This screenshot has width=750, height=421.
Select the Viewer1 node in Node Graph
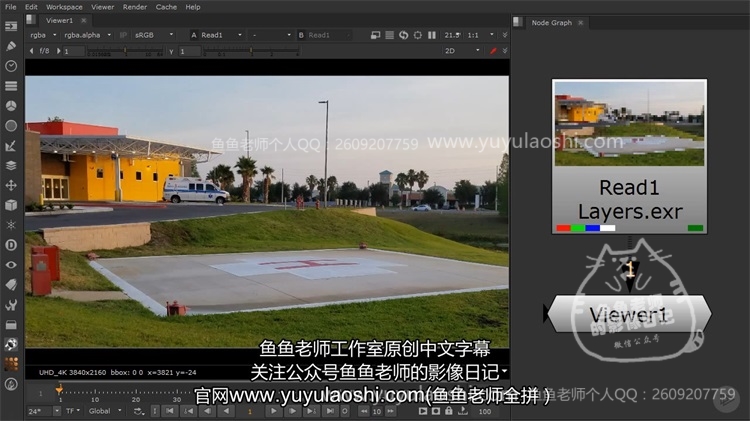click(629, 314)
